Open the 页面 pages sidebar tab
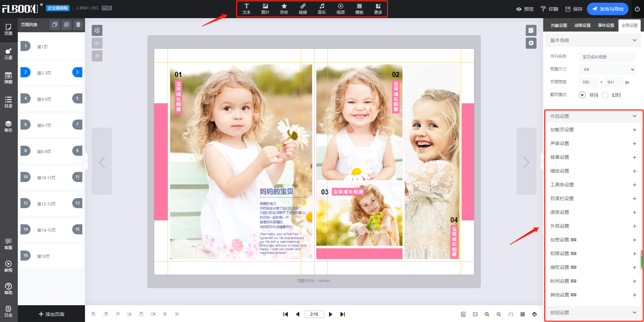 pos(8,30)
